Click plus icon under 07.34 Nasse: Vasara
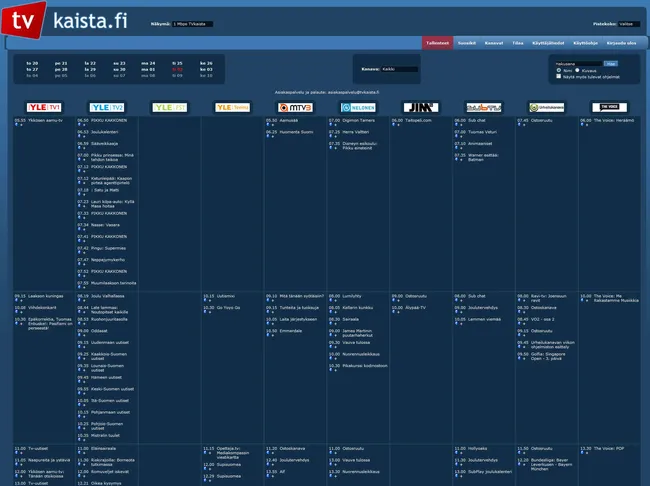 [x=84, y=229]
